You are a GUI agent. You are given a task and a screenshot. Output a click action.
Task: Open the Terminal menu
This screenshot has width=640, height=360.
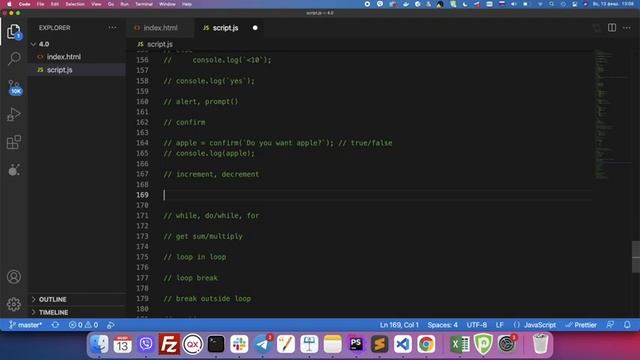coord(144,4)
